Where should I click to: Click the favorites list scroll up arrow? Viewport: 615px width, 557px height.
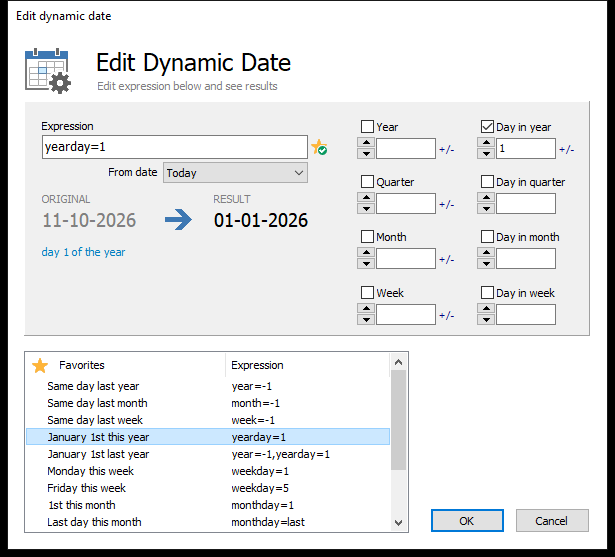coord(398,362)
